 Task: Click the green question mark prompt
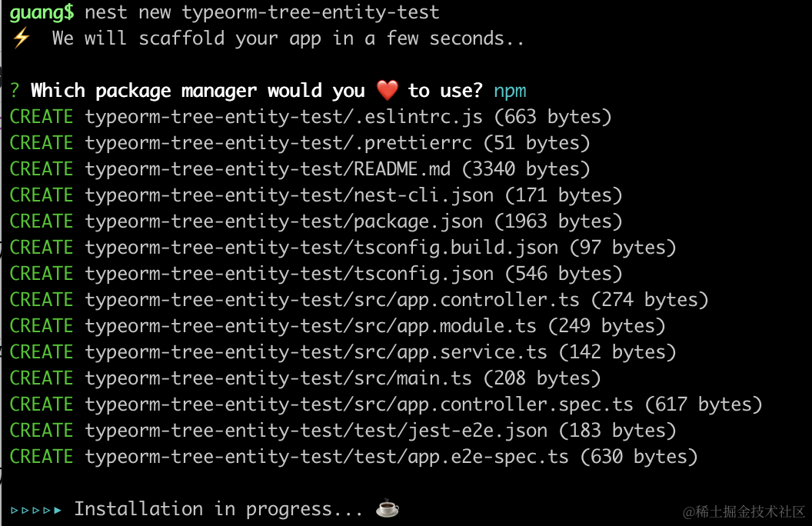(15, 91)
